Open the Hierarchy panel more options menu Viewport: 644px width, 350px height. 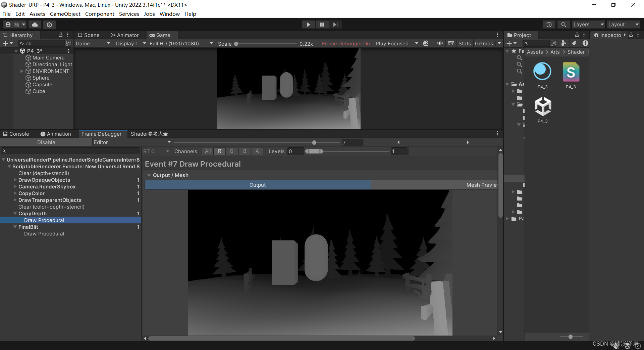point(68,35)
